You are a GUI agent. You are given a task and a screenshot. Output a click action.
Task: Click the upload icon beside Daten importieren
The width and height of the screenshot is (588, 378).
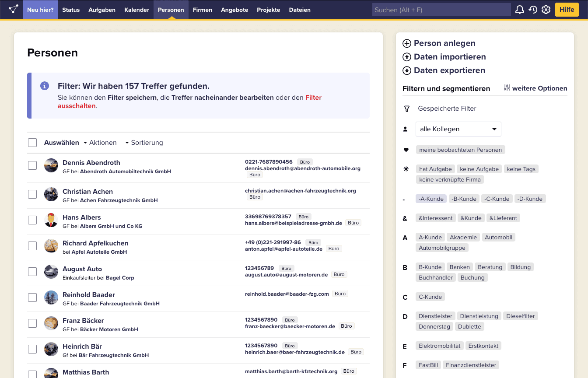click(406, 56)
